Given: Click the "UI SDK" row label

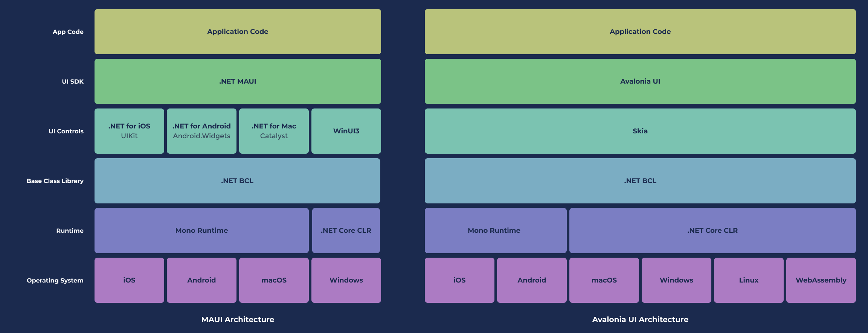Looking at the screenshot, I should click(73, 81).
